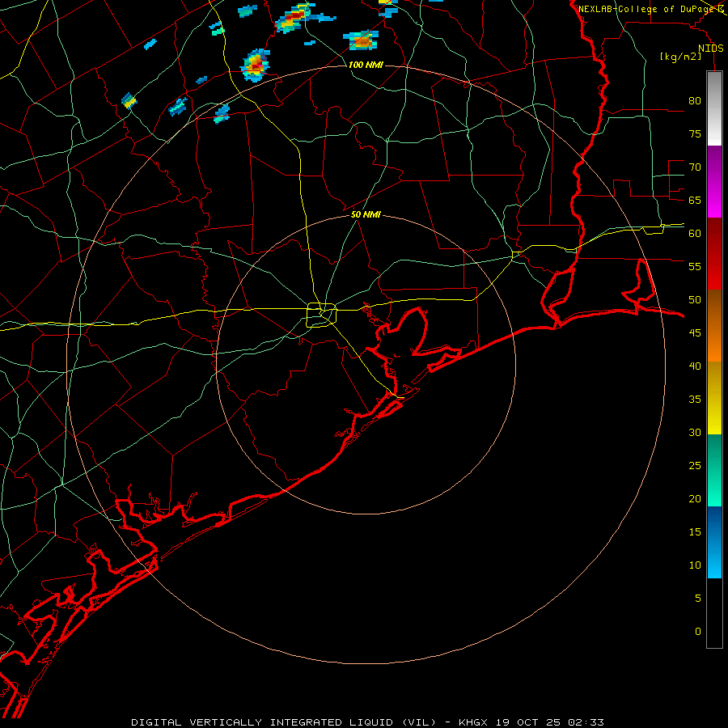Click the 30 value on the color scale

[695, 432]
